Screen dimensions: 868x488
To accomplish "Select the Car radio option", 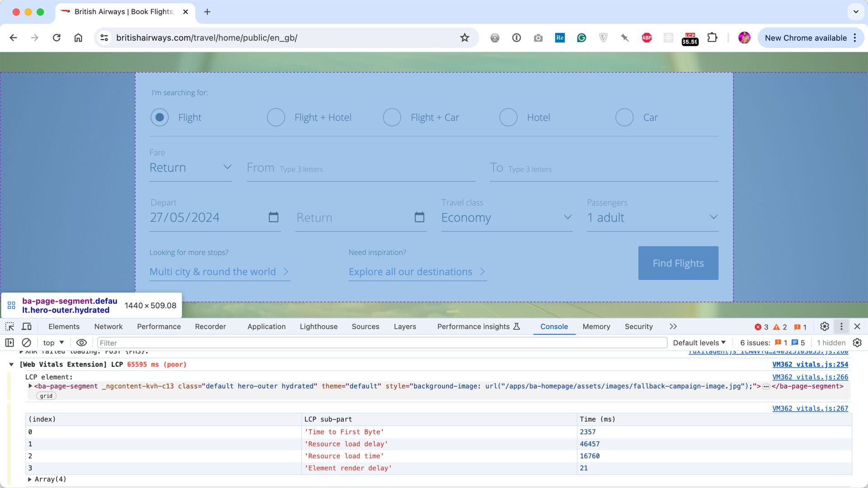I will pos(624,117).
